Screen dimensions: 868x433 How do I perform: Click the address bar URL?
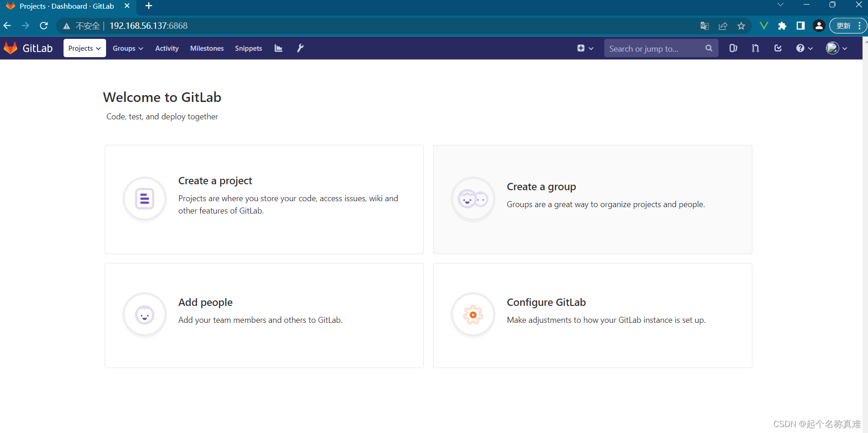point(149,26)
